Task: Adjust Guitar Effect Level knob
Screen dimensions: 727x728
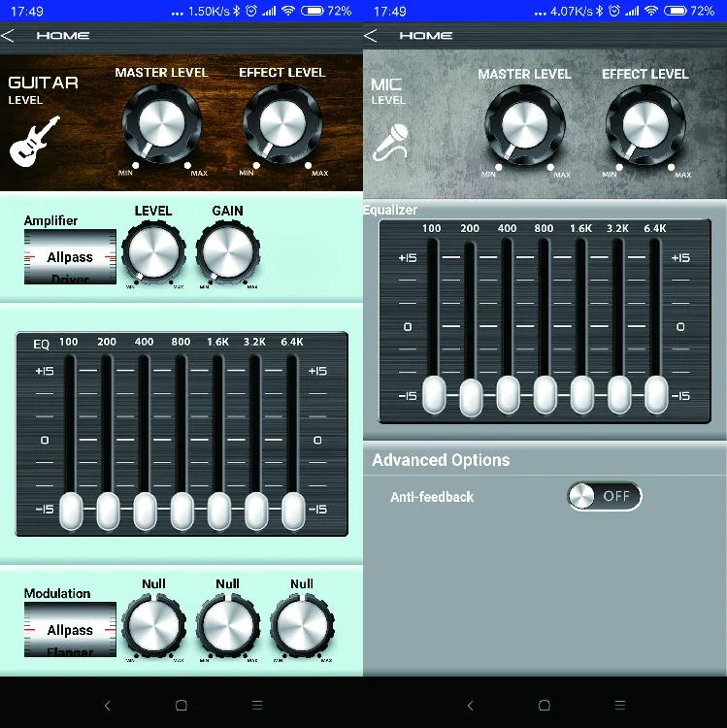Action: [x=282, y=123]
